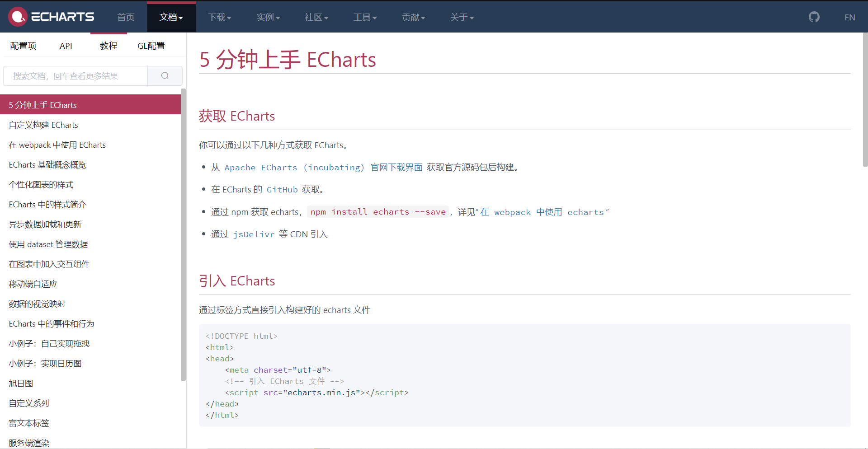Click the <!DOCTYPE html> code line
Image resolution: width=868 pixels, height=449 pixels.
(x=241, y=336)
